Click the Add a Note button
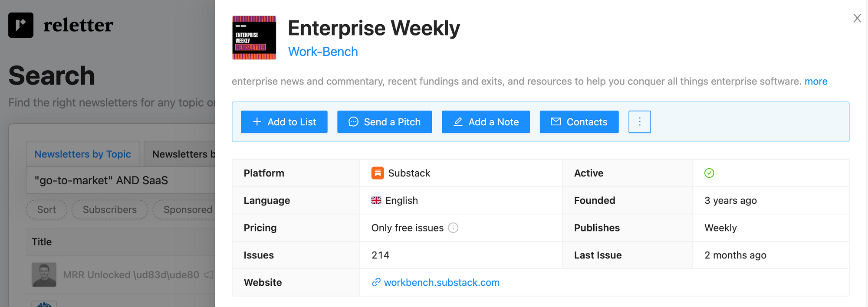 pyautogui.click(x=486, y=122)
